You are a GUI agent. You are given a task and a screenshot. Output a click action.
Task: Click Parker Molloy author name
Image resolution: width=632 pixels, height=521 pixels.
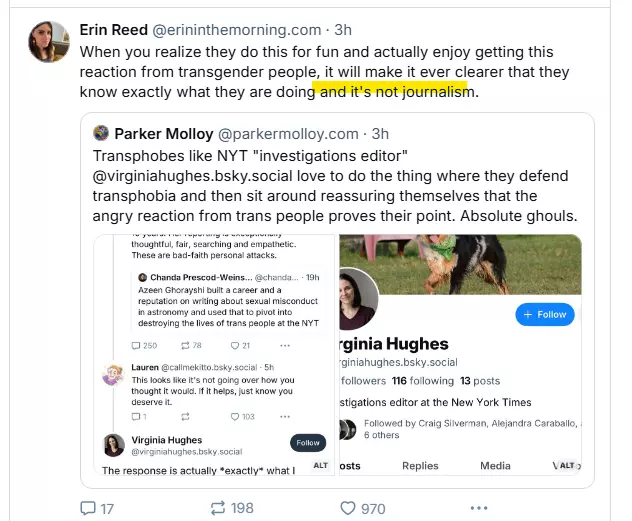click(x=161, y=133)
